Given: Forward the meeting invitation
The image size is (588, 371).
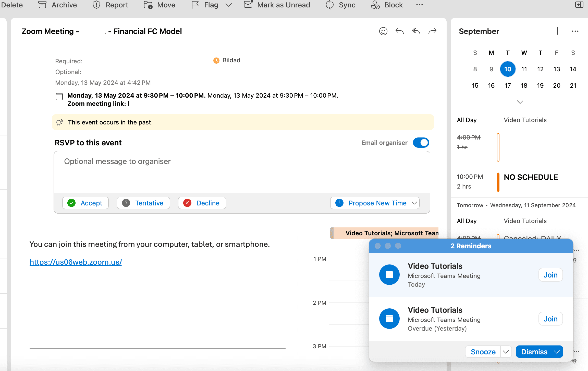Looking at the screenshot, I should 432,31.
